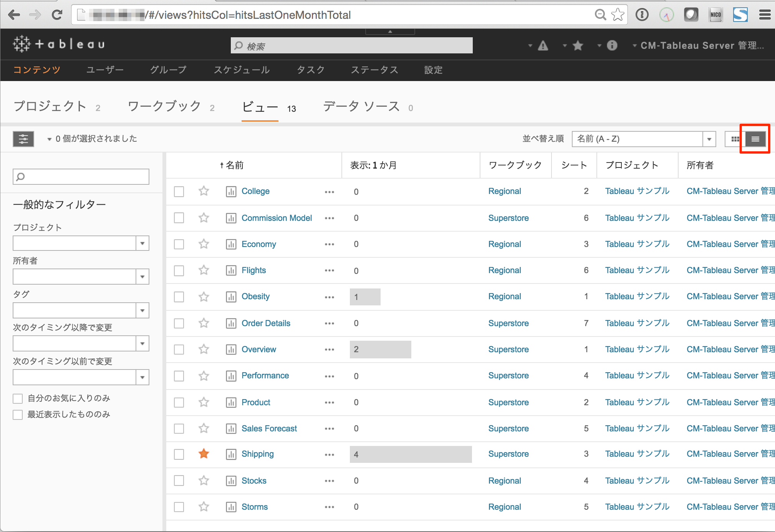Click the filter sidebar search field
The image size is (775, 532).
(x=80, y=176)
